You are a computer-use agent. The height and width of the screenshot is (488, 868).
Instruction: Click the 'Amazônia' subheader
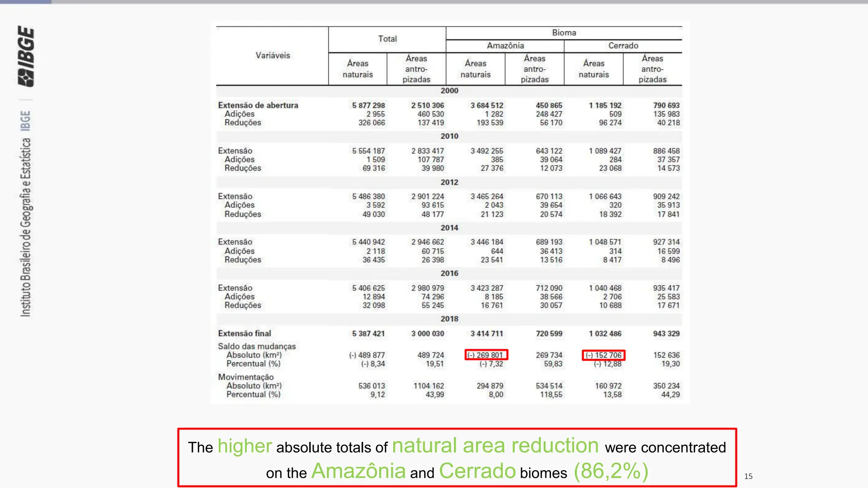coord(505,45)
